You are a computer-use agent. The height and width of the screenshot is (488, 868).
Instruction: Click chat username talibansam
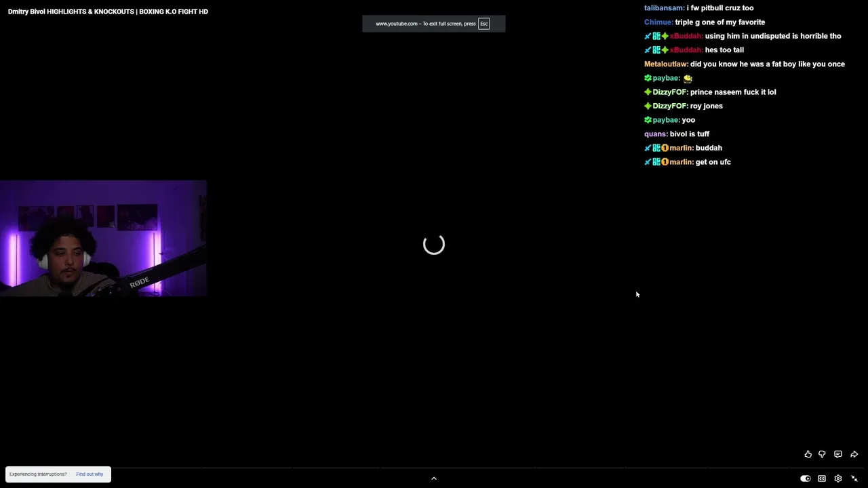point(664,8)
